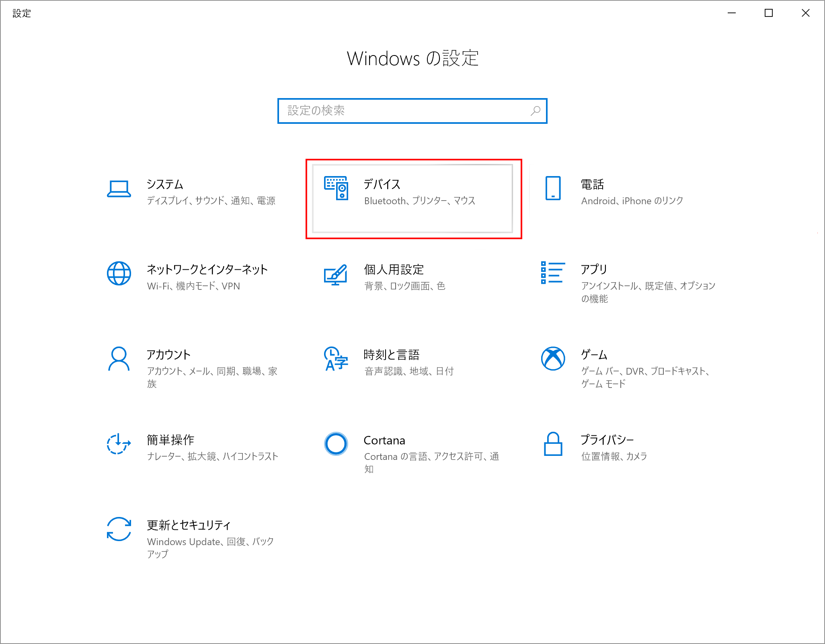Open アカウント settings label
The width and height of the screenshot is (825, 644).
(169, 355)
